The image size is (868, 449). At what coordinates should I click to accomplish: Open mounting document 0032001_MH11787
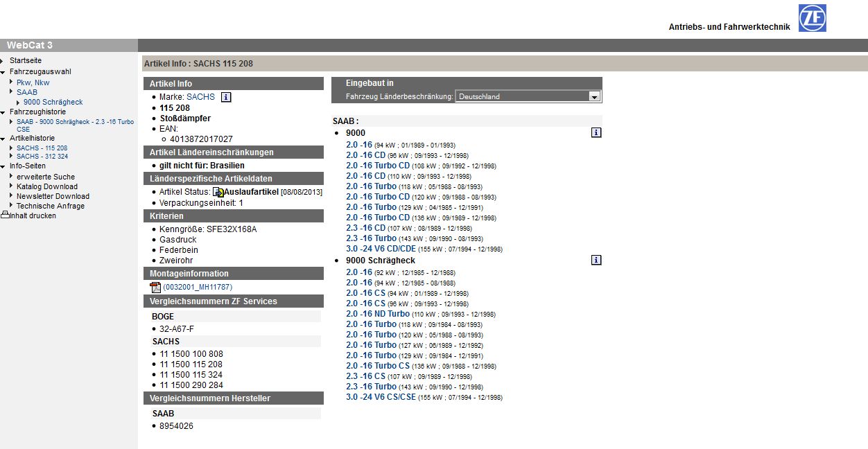pos(198,287)
